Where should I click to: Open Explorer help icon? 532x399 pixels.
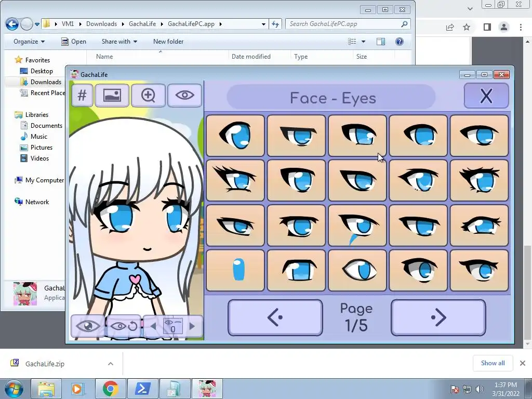[400, 42]
